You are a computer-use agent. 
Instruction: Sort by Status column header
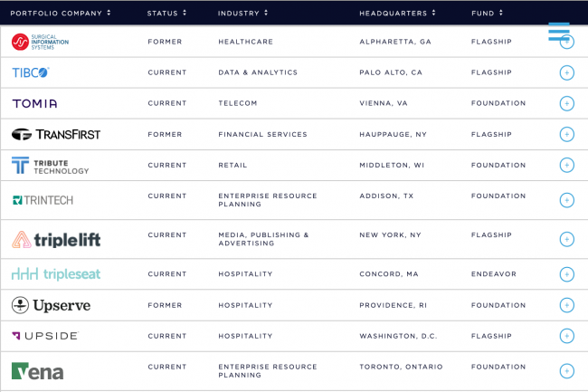(166, 14)
